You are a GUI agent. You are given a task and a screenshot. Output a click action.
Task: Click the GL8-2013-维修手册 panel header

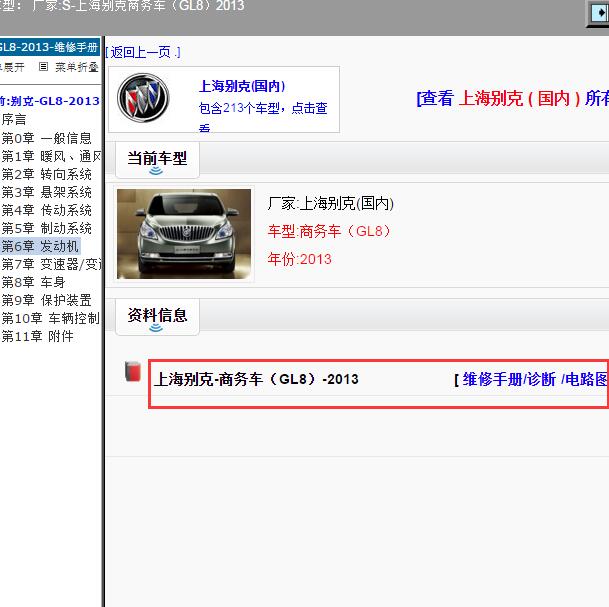(50, 47)
